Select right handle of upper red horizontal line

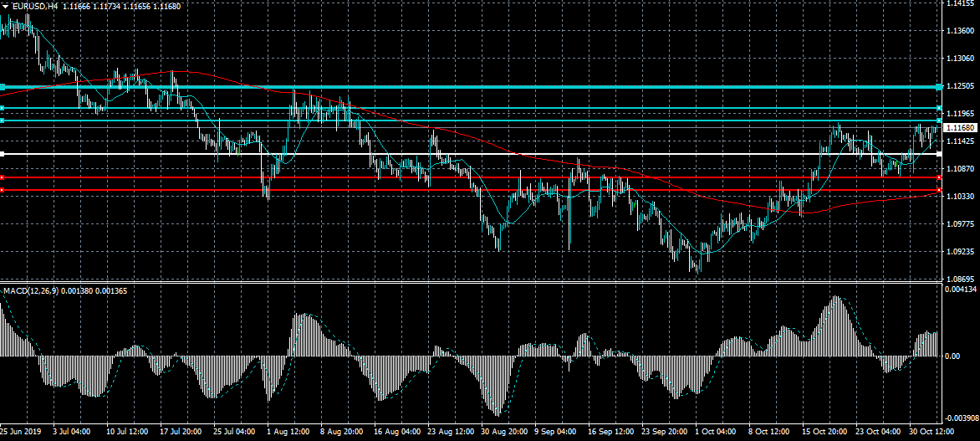pyautogui.click(x=939, y=177)
